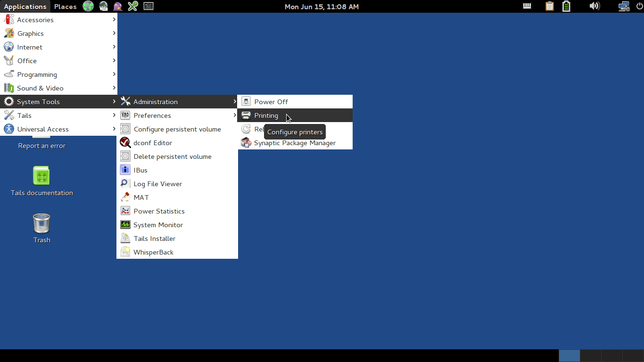Open the volume speaker icon
Screen dimensions: 644x362
594,6
